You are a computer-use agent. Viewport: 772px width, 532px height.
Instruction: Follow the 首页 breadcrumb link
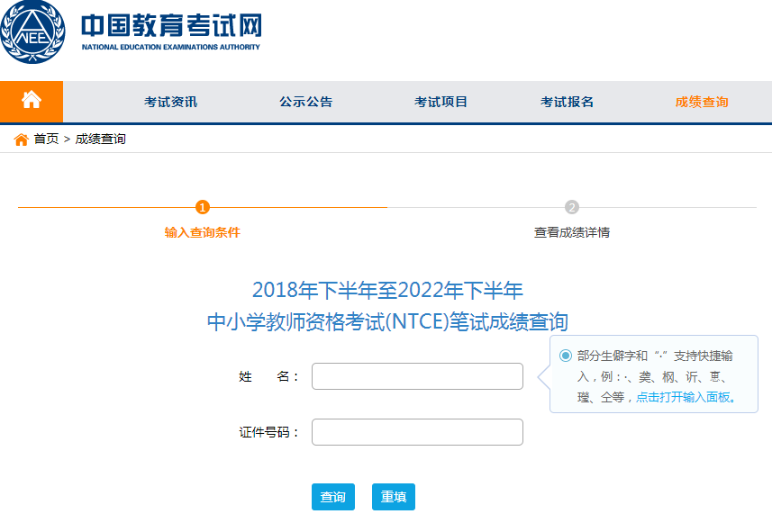coord(46,140)
